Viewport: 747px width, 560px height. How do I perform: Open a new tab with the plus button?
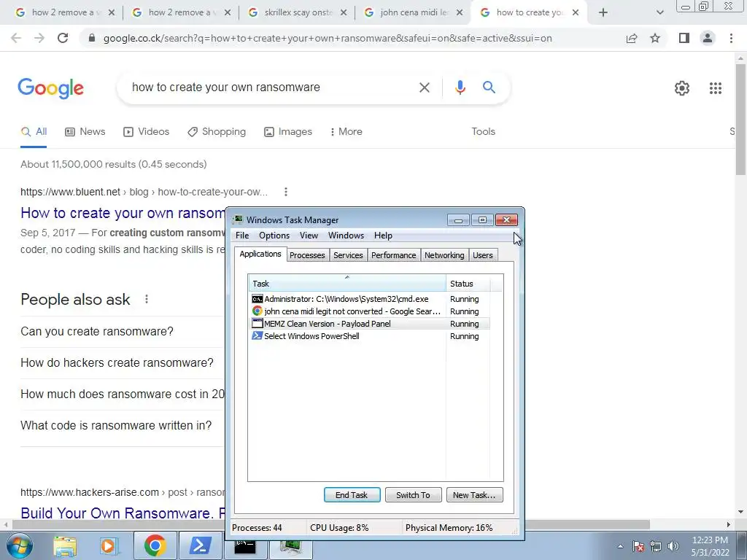[x=603, y=12]
